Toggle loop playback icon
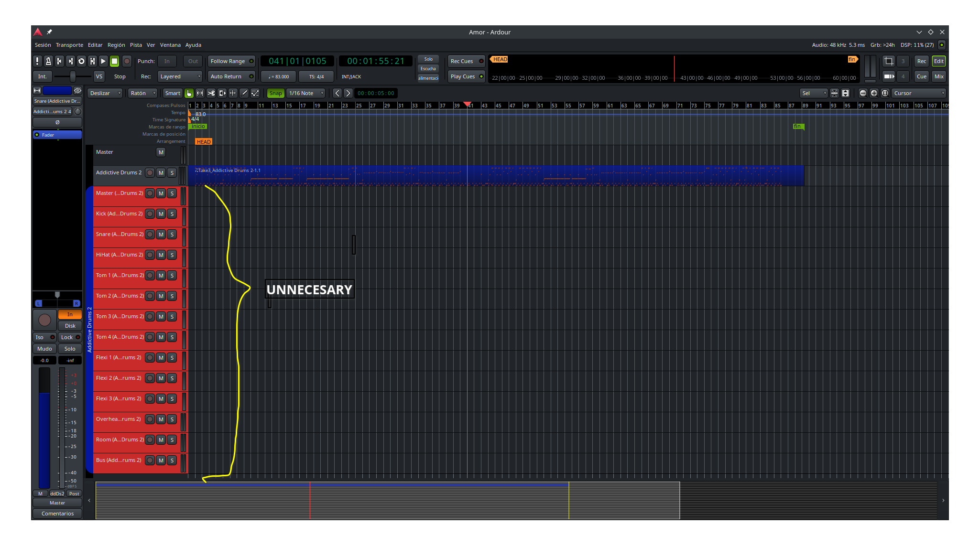 (x=81, y=61)
